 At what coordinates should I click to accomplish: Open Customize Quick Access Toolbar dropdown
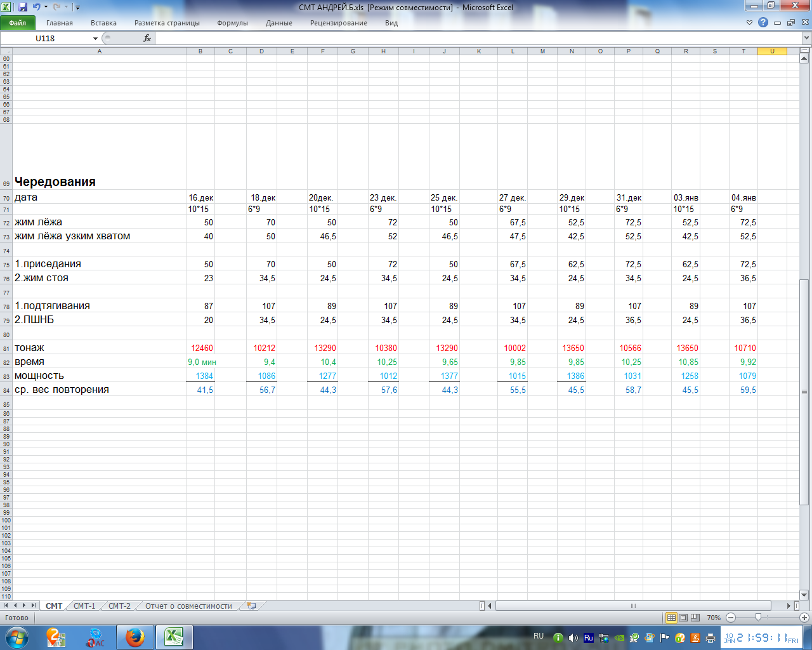77,8
